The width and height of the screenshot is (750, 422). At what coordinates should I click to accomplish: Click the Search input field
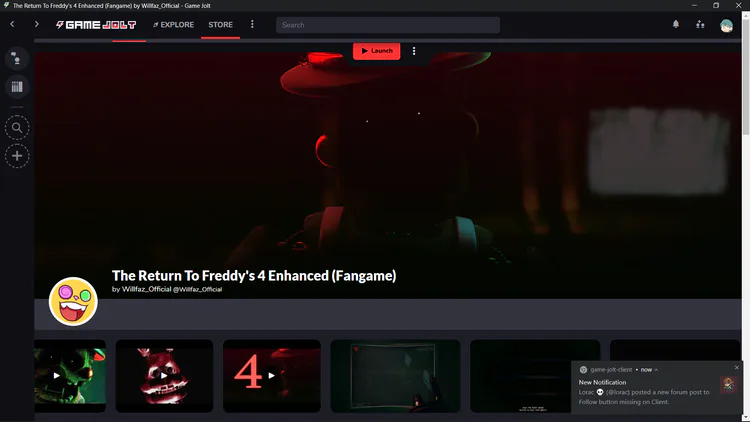point(388,25)
